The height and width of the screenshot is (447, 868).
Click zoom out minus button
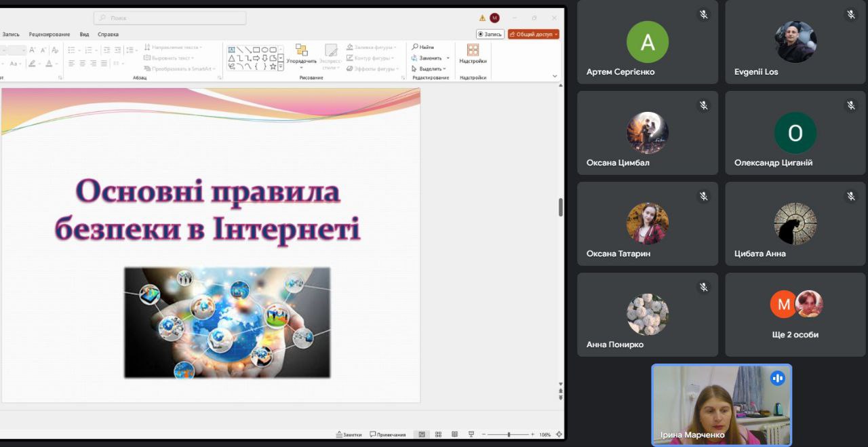pos(484,434)
